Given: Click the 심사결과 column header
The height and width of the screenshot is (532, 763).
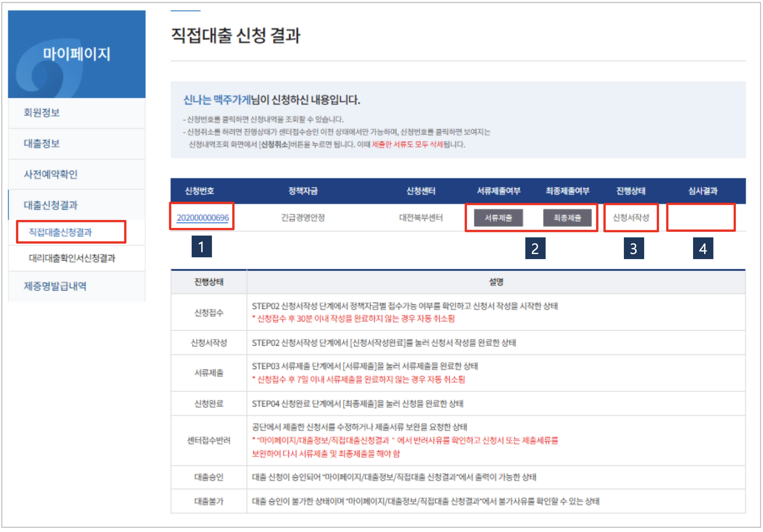Looking at the screenshot, I should 703,191.
